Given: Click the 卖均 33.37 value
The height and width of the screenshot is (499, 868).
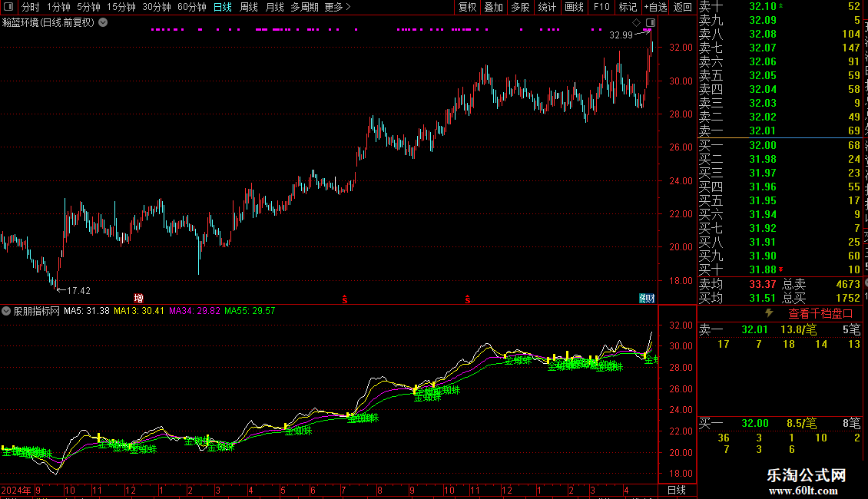Looking at the screenshot, I should [x=762, y=284].
